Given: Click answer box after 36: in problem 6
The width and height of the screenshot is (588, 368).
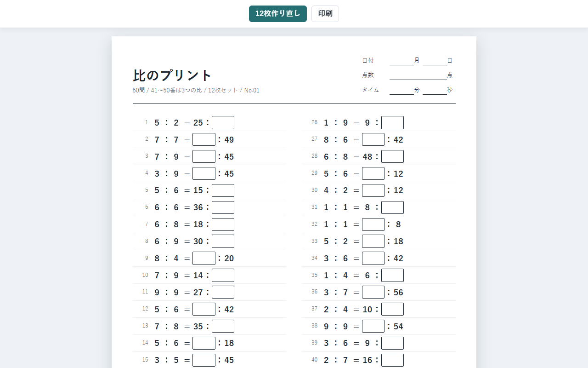Looking at the screenshot, I should (x=223, y=207).
